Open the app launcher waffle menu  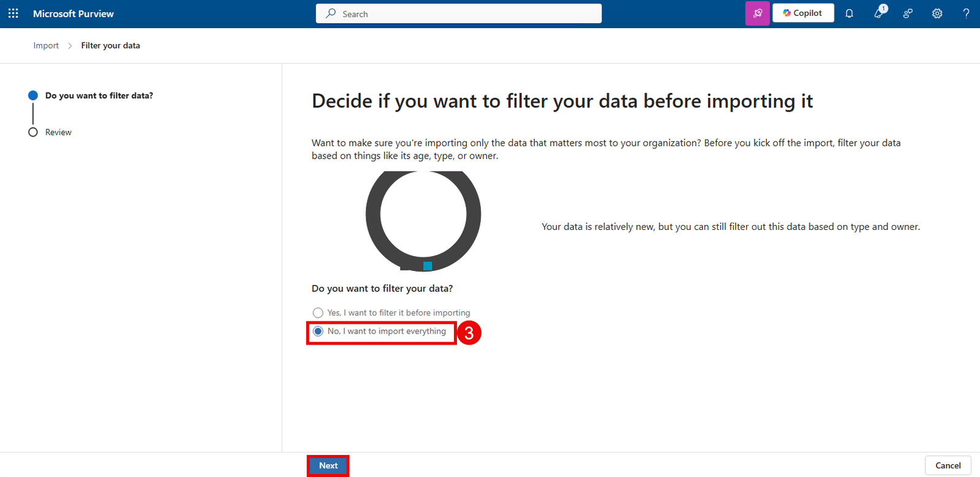tap(13, 13)
